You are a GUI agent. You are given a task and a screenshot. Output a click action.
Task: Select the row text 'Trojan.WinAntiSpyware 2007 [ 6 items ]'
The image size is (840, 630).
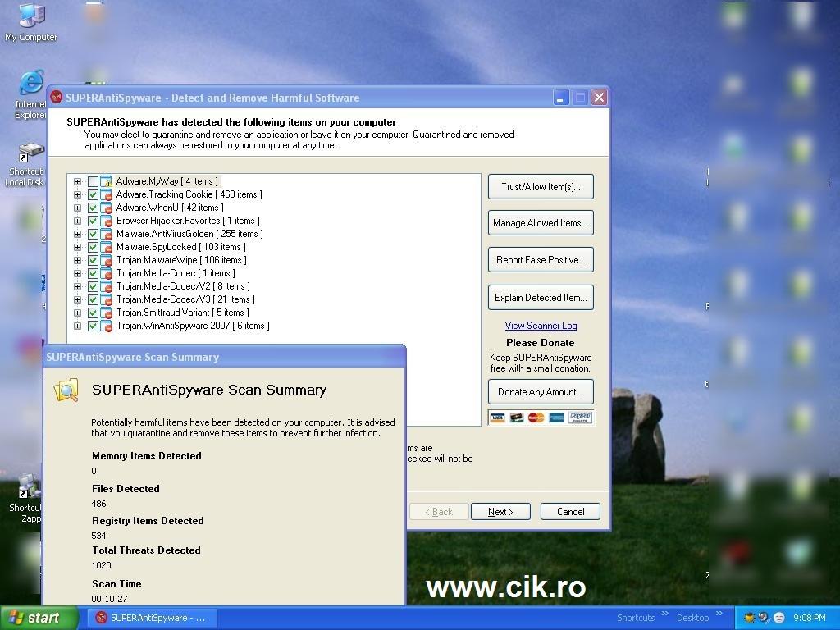193,326
